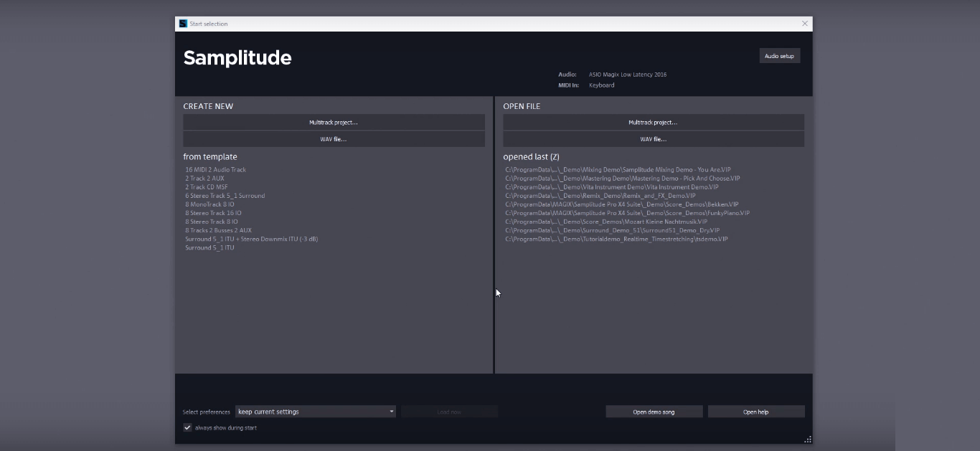Open recent Mastering Demo - Pick And Choose.VIP

tap(623, 179)
